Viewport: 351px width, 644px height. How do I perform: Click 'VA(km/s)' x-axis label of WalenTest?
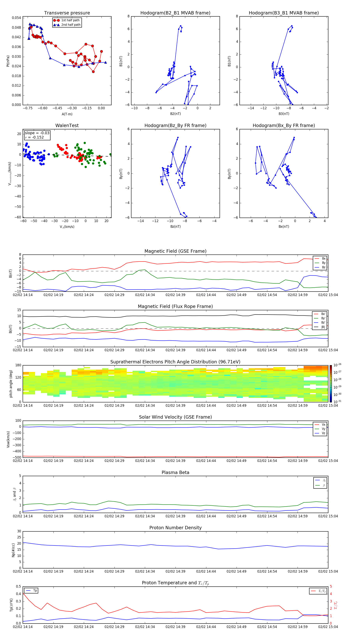tap(67, 227)
